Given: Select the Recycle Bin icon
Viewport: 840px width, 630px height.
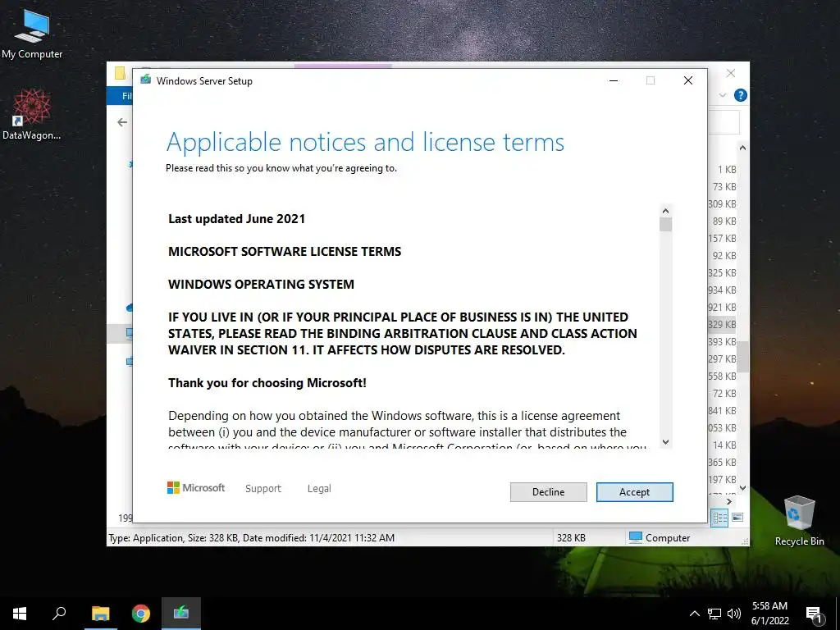Looking at the screenshot, I should (x=799, y=520).
